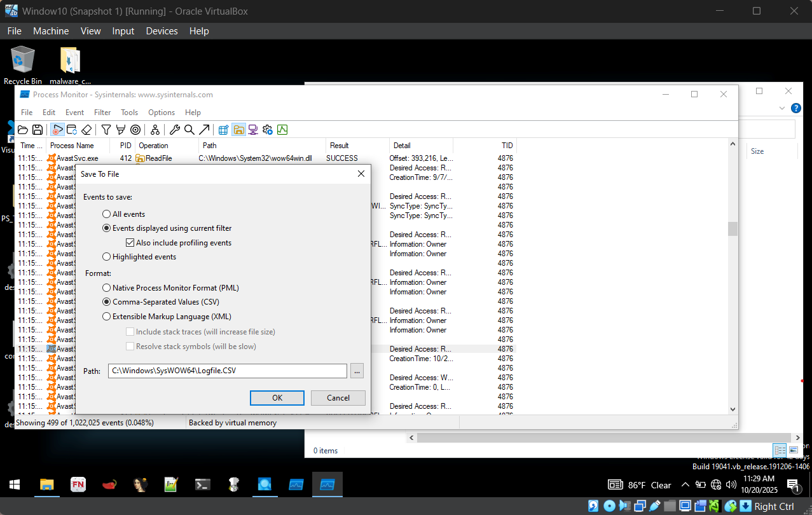
Task: Click the Highlight marker toolbar icon
Action: pyautogui.click(x=121, y=130)
